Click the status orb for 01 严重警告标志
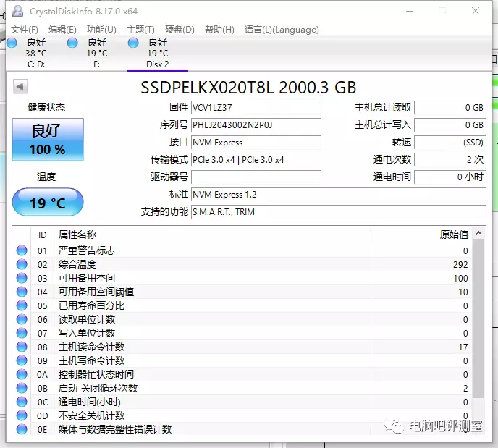 (22, 250)
